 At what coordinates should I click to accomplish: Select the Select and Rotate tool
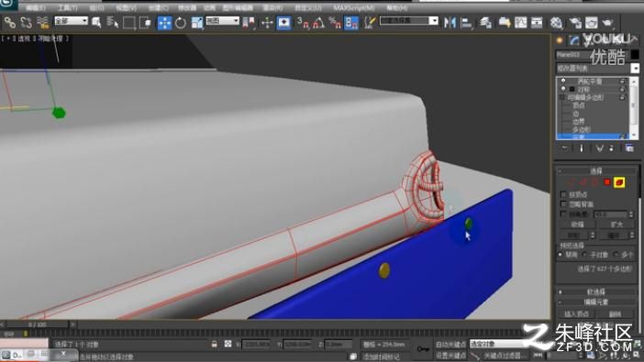point(181,23)
